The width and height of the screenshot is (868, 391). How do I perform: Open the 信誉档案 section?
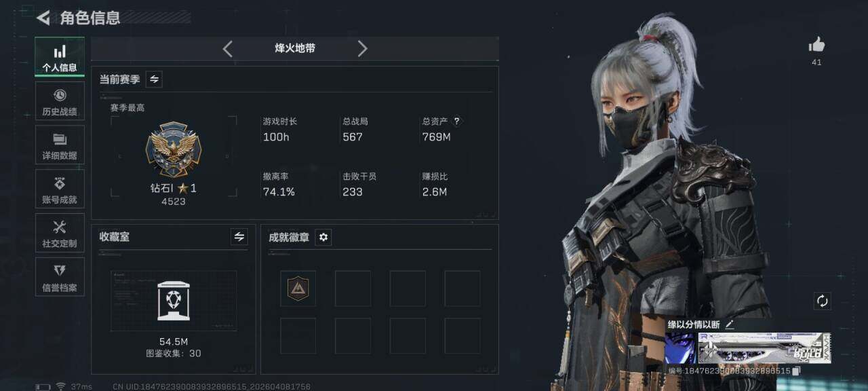pos(60,277)
